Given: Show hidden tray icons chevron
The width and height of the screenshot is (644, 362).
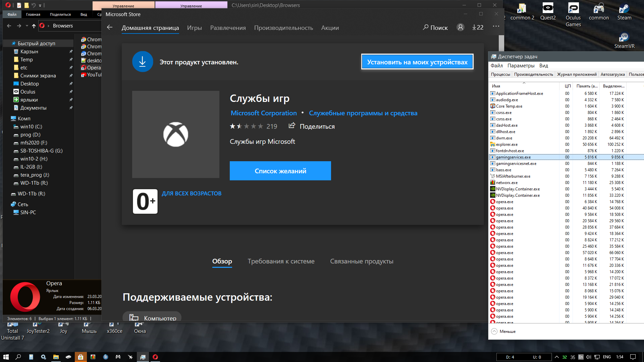Looking at the screenshot, I should pyautogui.click(x=557, y=357).
